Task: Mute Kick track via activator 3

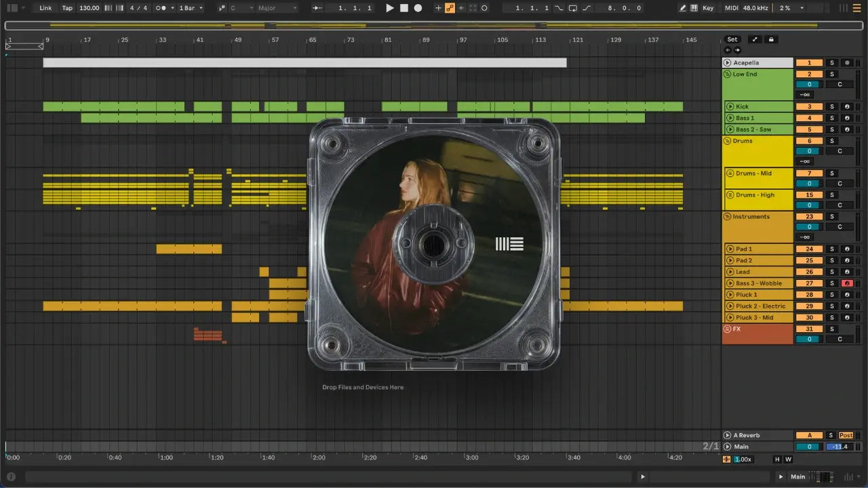Action: pos(809,106)
